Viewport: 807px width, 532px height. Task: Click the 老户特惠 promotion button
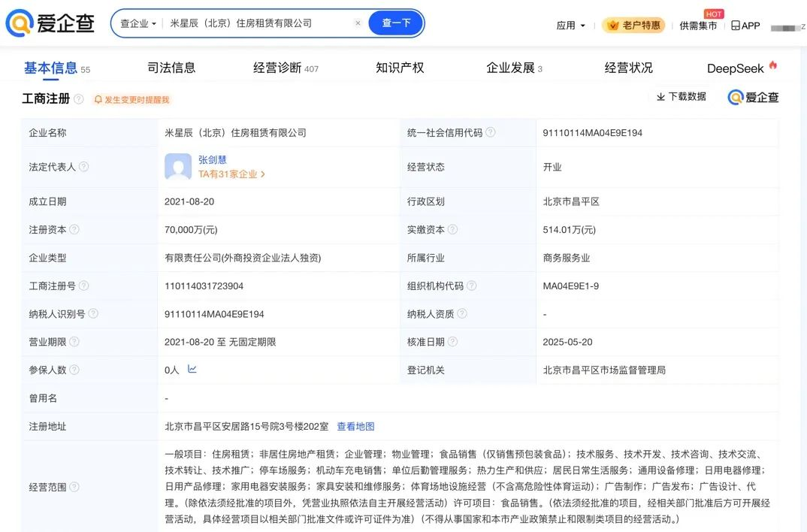click(633, 26)
